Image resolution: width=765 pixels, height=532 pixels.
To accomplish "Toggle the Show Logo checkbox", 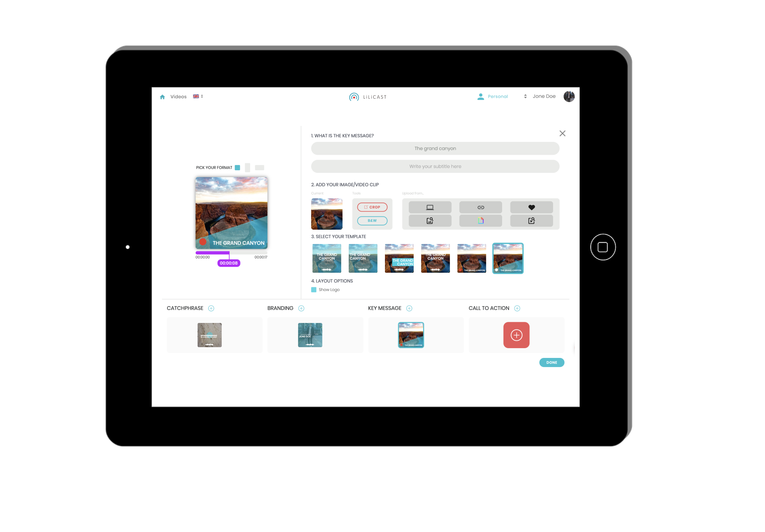I will (x=314, y=289).
